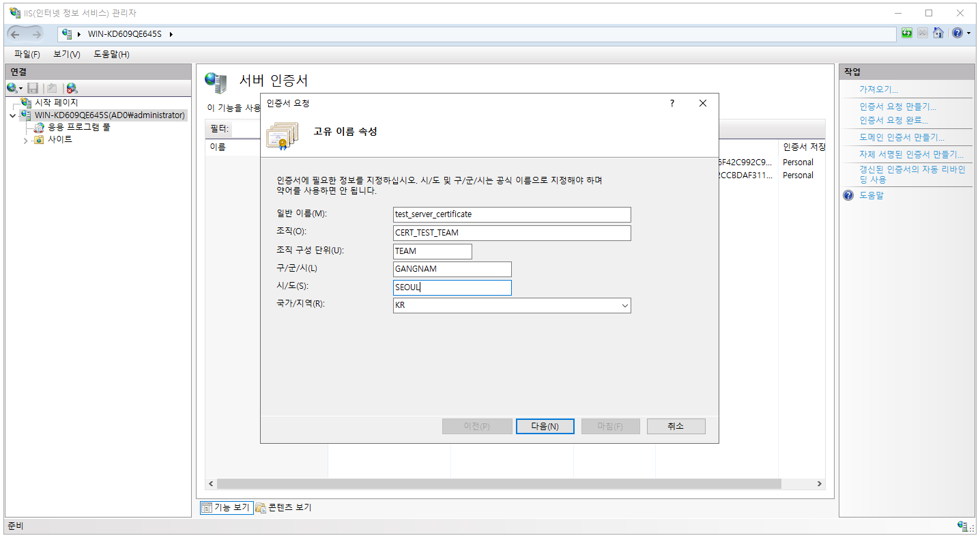
Task: Click the delete connection icon in Connections toolbar
Action: pyautogui.click(x=72, y=88)
